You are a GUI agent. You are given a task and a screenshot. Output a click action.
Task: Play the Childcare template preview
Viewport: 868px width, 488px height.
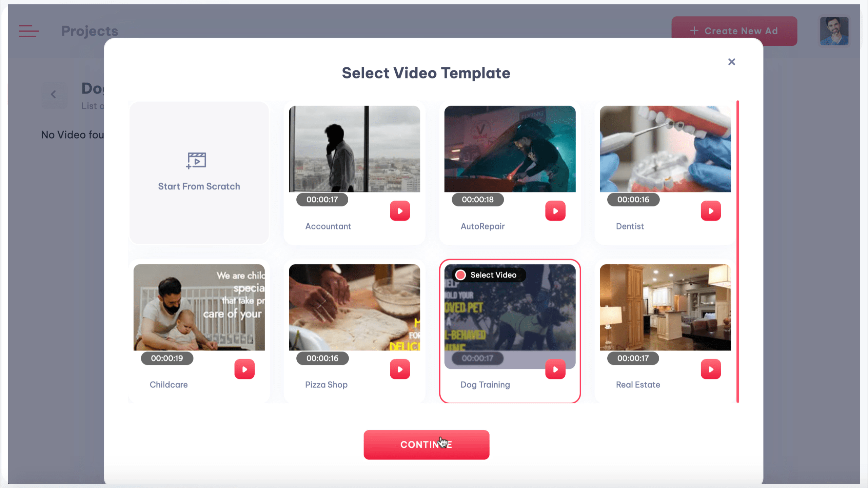(x=244, y=369)
